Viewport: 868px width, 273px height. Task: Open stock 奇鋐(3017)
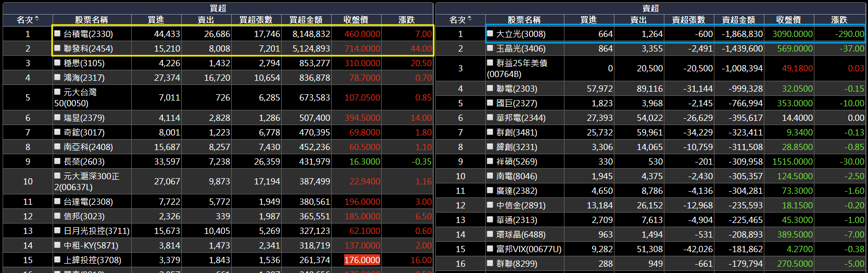[x=84, y=132]
